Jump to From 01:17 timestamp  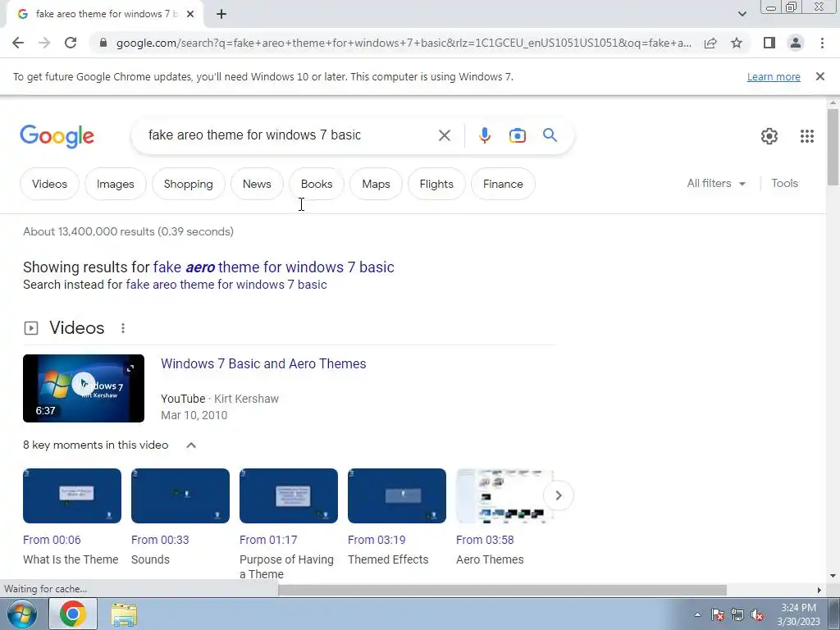pos(268,540)
